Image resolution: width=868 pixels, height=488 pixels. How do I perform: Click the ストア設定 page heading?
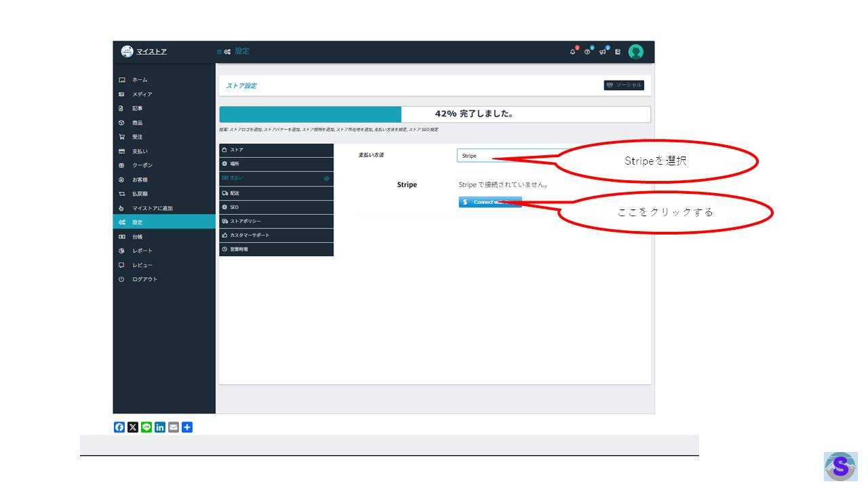tap(241, 86)
